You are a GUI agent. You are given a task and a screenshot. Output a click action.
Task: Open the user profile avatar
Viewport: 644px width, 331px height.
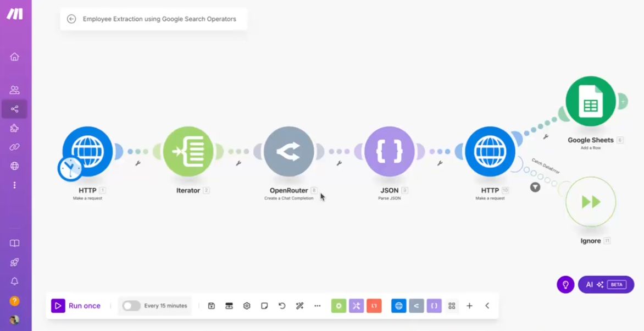(14, 319)
